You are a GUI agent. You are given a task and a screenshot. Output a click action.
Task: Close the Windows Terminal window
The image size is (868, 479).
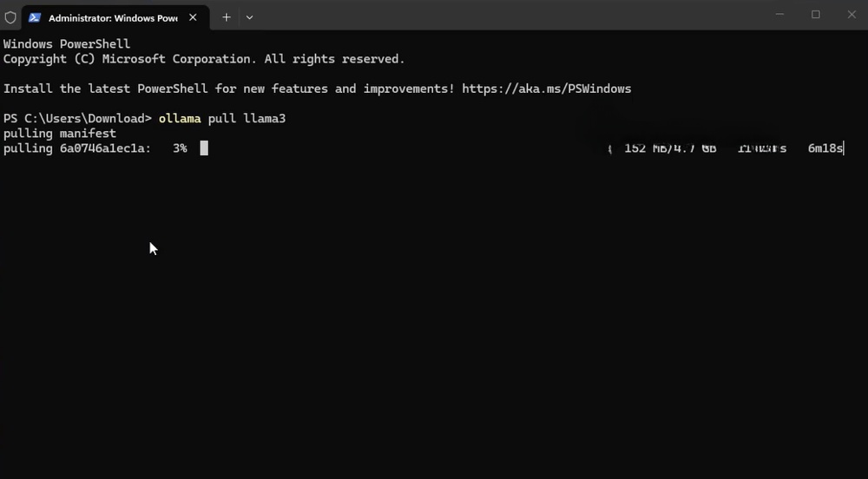tap(852, 15)
